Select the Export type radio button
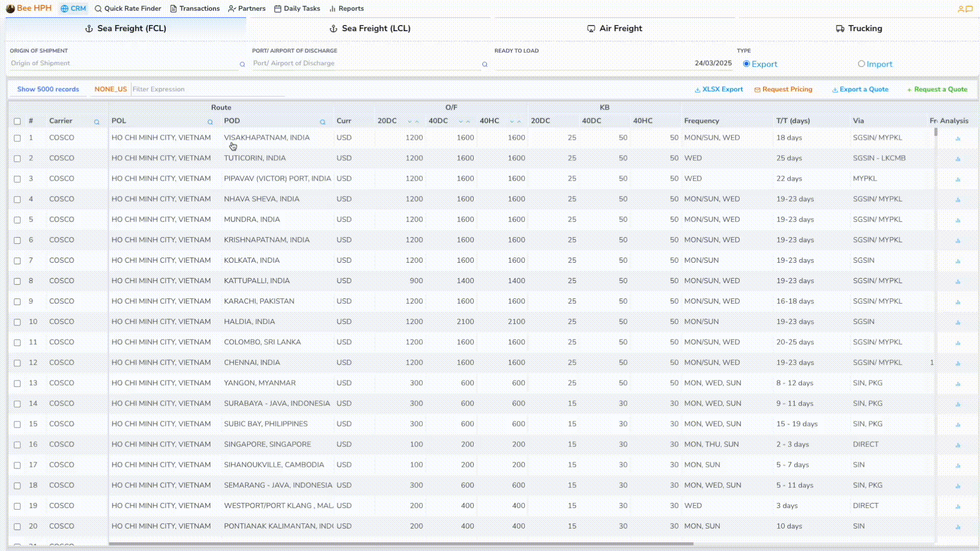The width and height of the screenshot is (980, 551). [x=746, y=64]
